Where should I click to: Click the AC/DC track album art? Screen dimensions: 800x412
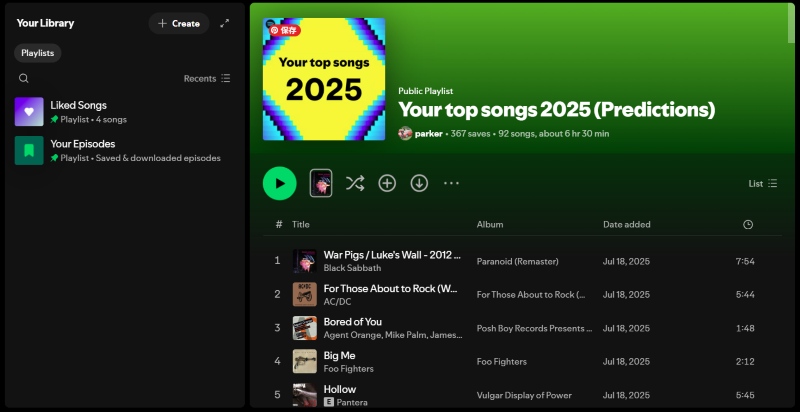(305, 294)
